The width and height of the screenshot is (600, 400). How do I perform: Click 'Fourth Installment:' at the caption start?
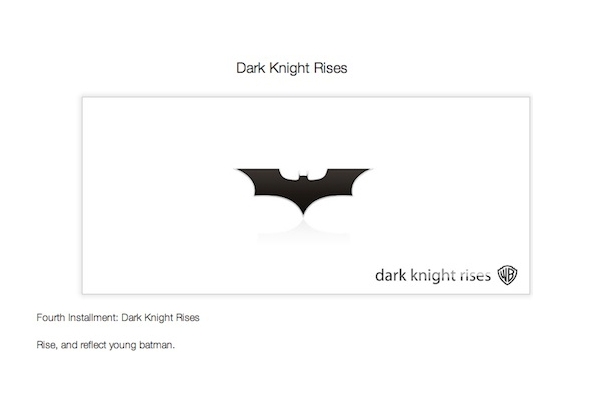point(77,318)
